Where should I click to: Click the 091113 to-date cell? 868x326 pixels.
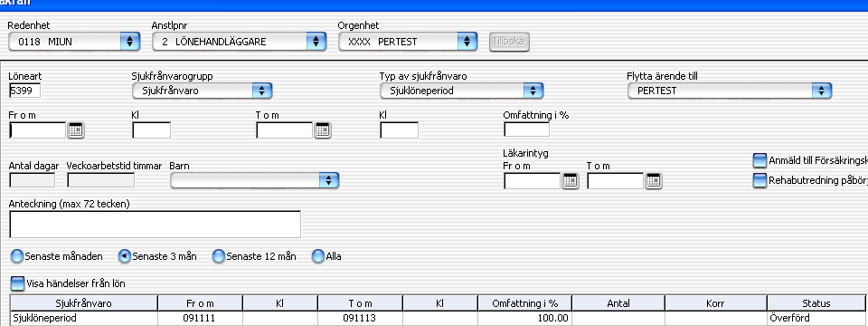361,318
